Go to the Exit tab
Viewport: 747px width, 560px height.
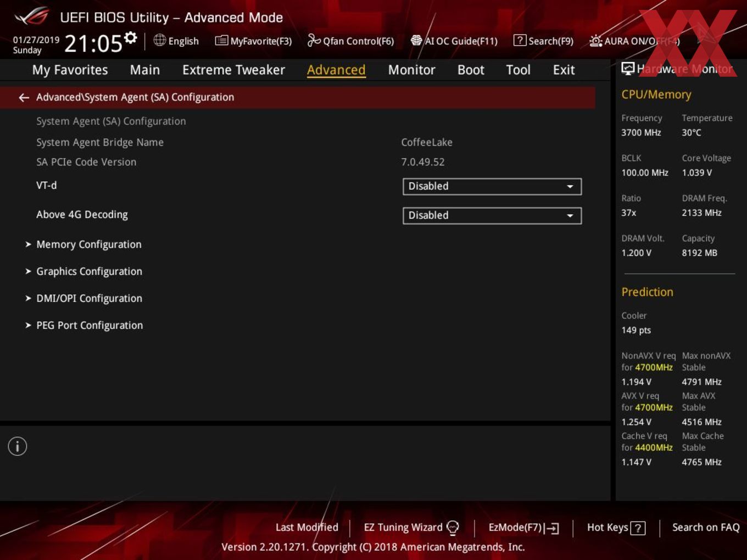[564, 70]
